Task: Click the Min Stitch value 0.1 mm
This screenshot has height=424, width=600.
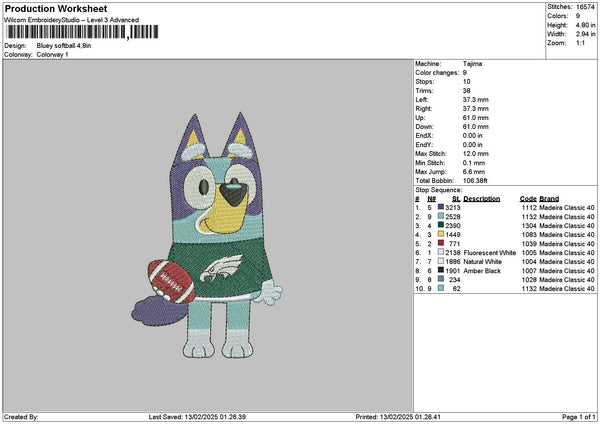Action: pyautogui.click(x=474, y=163)
